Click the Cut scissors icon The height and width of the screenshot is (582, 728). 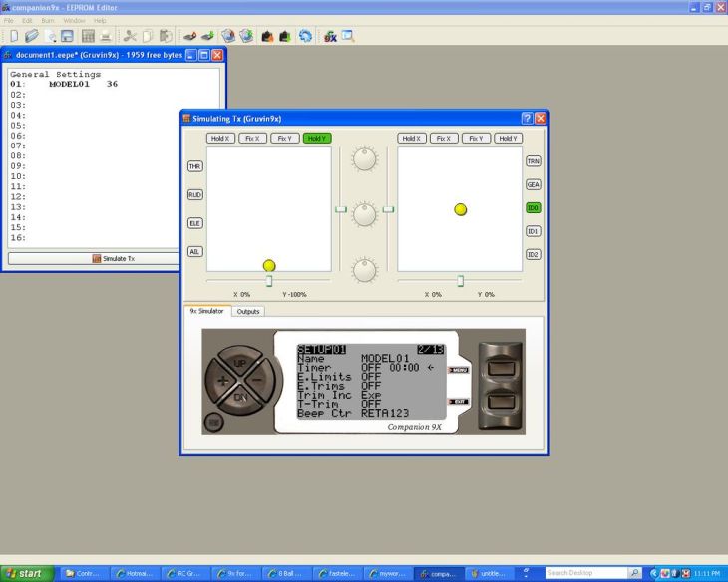click(130, 36)
